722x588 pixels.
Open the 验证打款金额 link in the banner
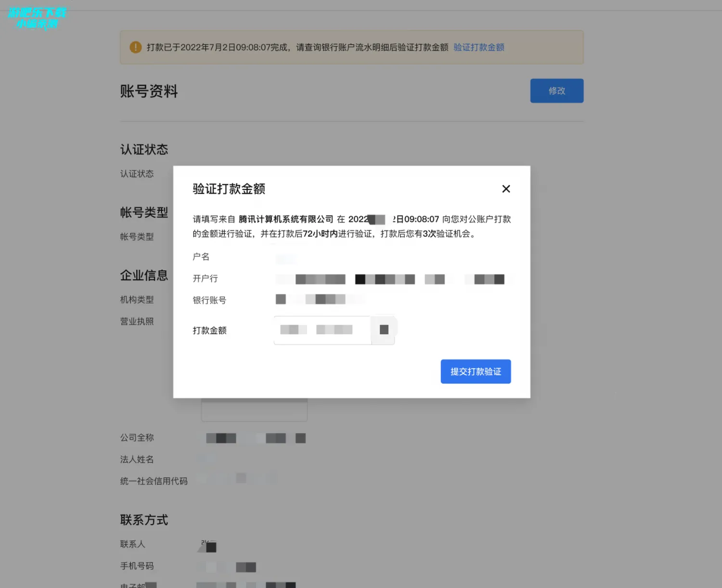(478, 47)
